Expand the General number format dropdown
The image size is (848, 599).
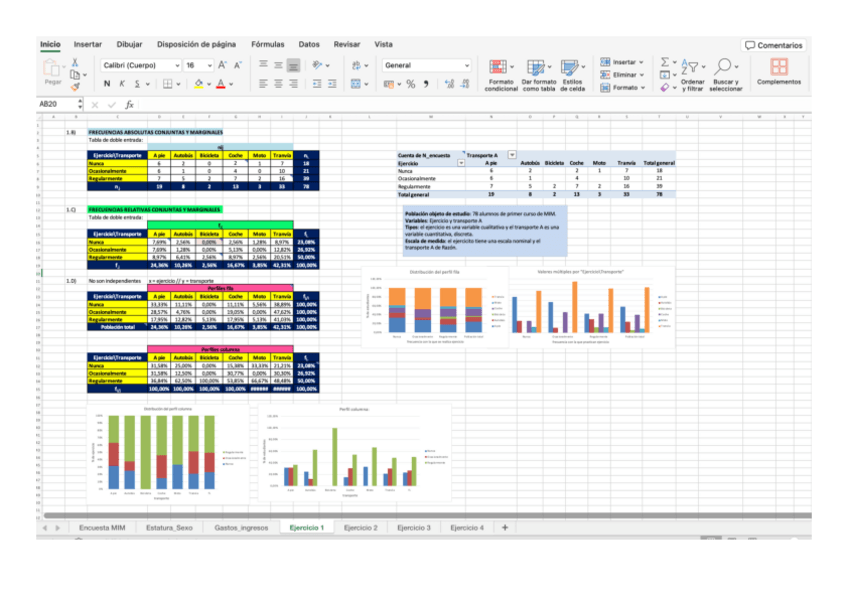466,65
